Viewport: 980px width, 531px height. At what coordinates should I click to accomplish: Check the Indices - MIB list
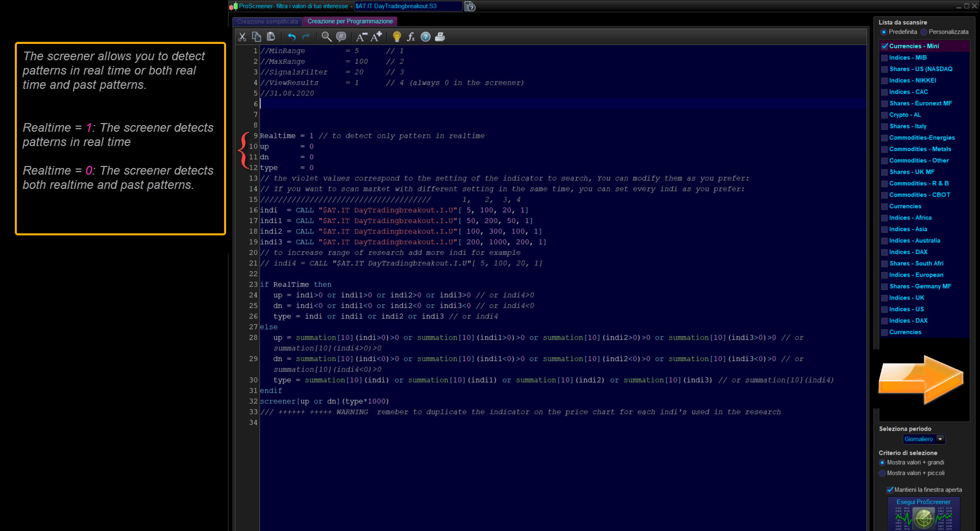pos(885,58)
